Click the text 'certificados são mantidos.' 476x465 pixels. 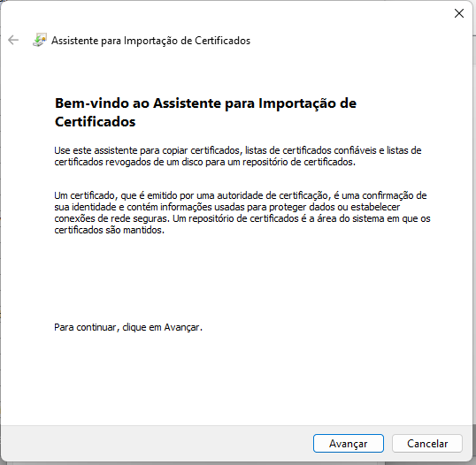click(110, 230)
